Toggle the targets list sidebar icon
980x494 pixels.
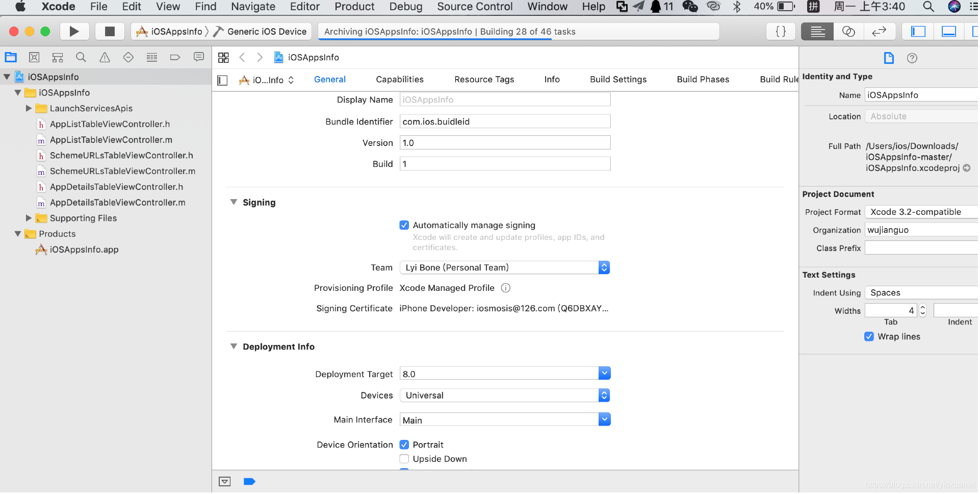click(222, 80)
